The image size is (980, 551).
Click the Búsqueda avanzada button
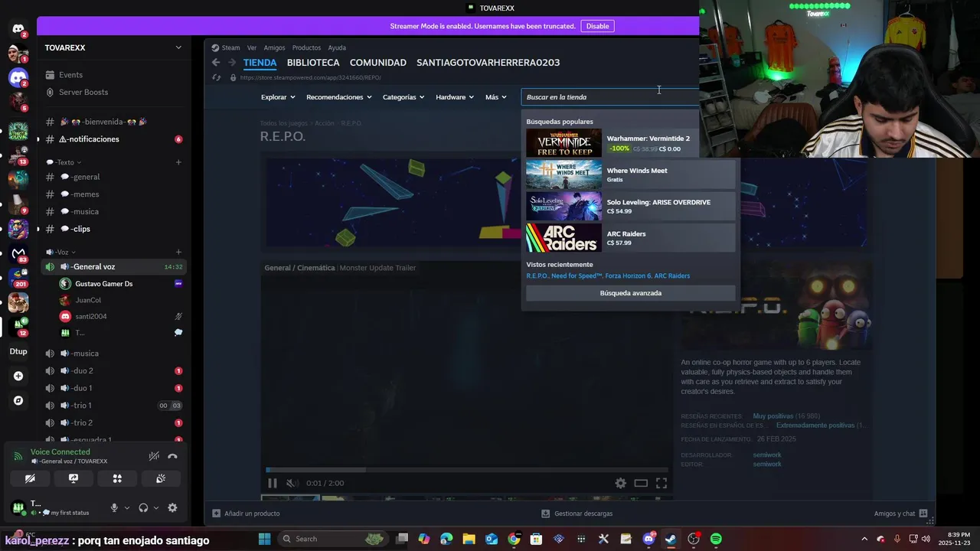coord(630,293)
